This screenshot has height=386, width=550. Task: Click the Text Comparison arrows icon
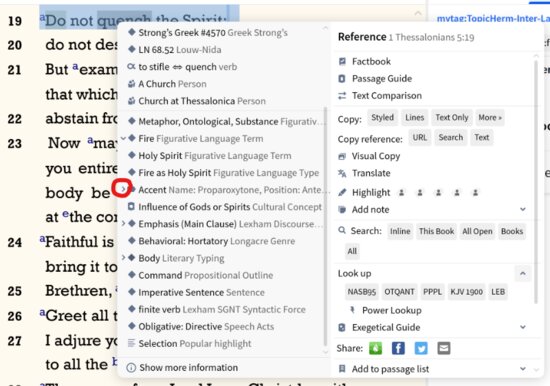(x=342, y=96)
